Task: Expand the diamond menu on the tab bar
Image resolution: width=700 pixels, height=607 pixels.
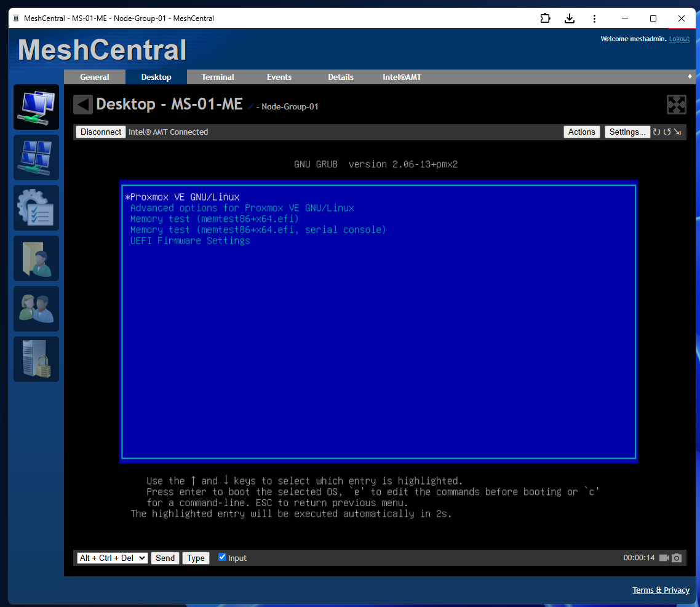Action: click(688, 77)
